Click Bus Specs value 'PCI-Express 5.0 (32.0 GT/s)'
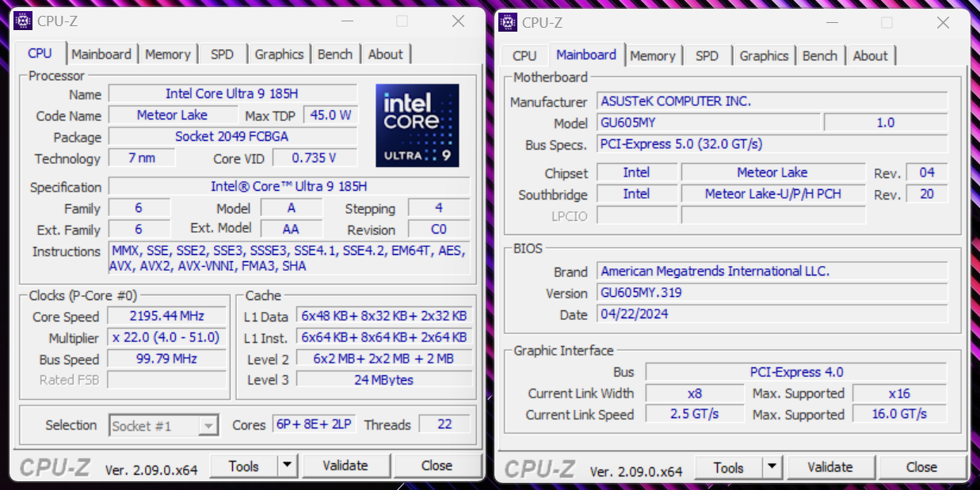 point(772,144)
